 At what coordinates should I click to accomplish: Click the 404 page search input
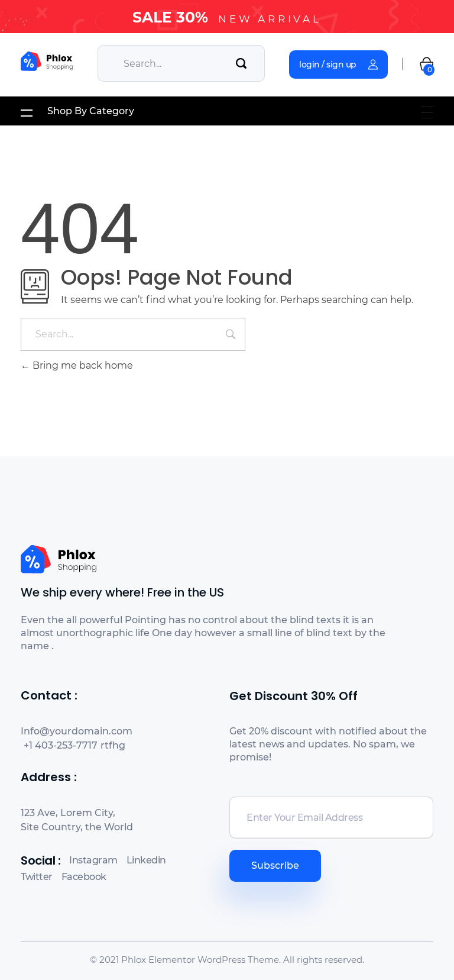coord(124,334)
